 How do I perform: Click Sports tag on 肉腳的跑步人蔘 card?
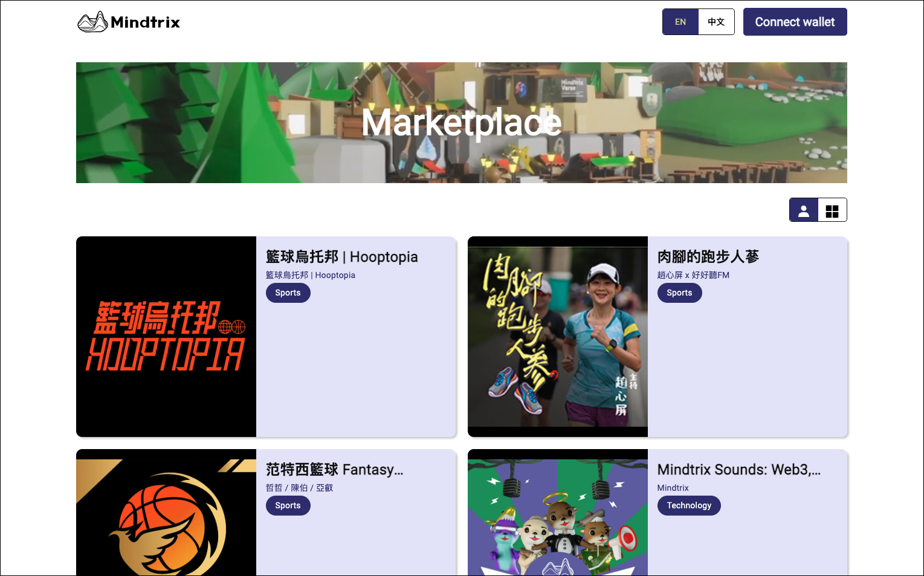tap(680, 293)
